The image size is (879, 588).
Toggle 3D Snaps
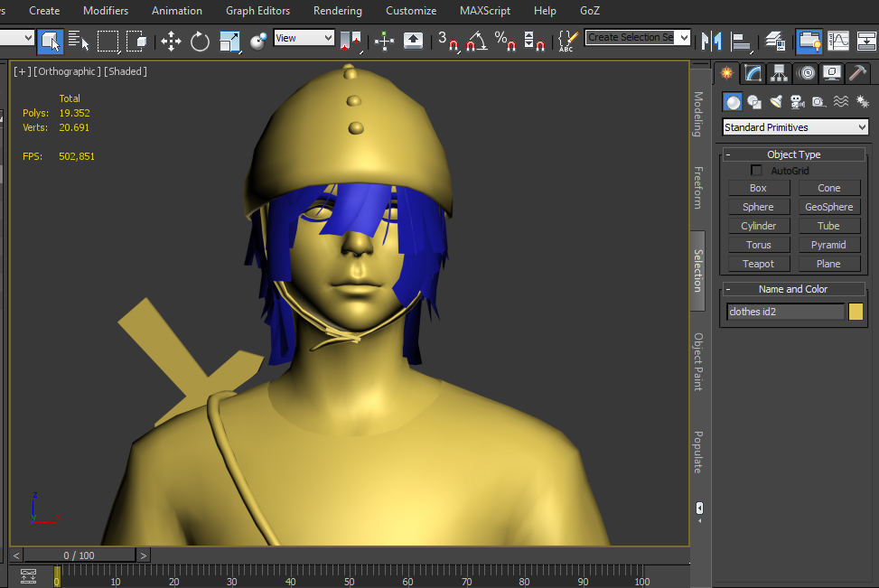[448, 42]
